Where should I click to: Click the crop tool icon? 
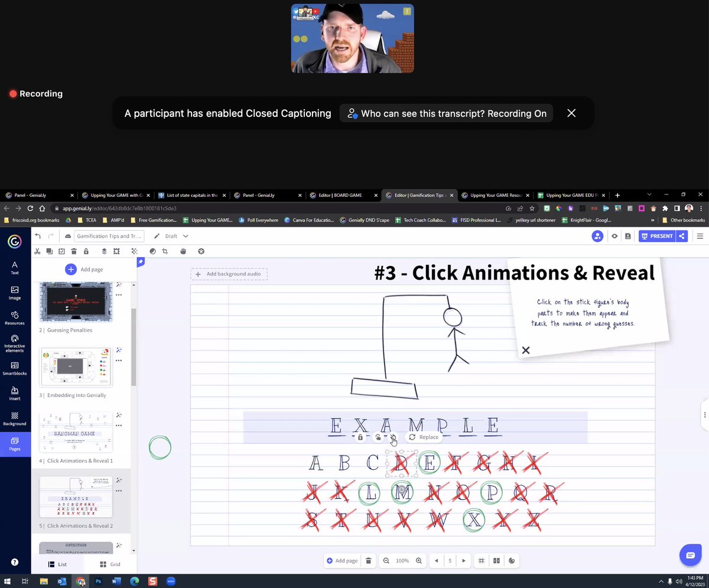click(x=165, y=251)
